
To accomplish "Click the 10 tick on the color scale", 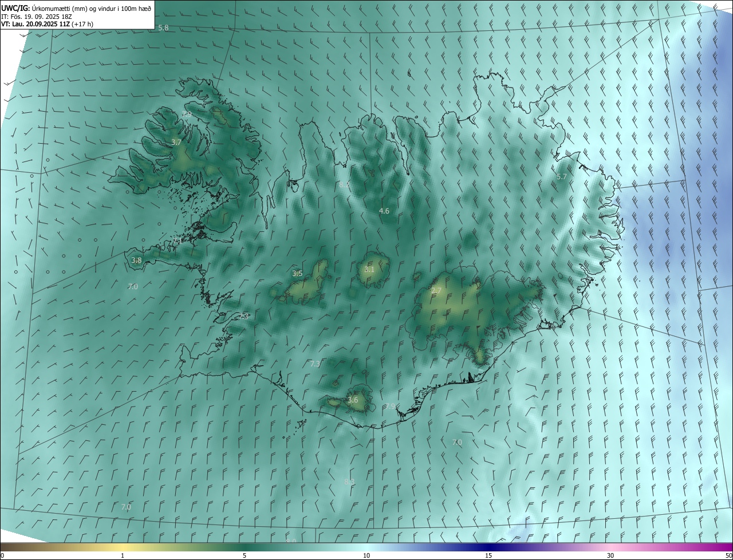I will click(366, 556).
